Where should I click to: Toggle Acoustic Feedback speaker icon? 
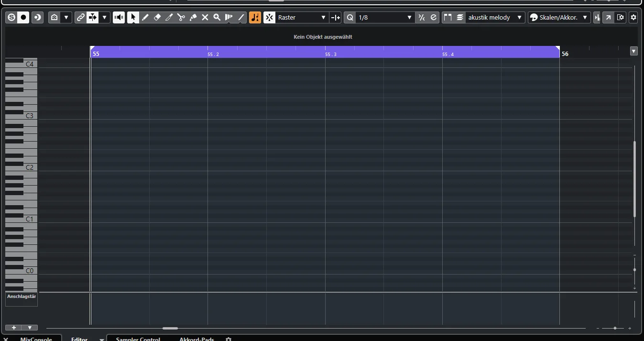(x=119, y=18)
